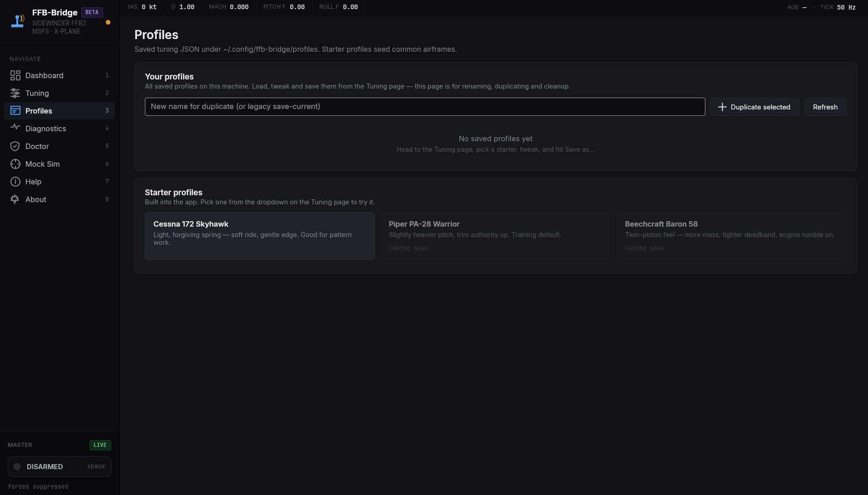Click the About gear icon
This screenshot has width=868, height=495.
[x=15, y=199]
